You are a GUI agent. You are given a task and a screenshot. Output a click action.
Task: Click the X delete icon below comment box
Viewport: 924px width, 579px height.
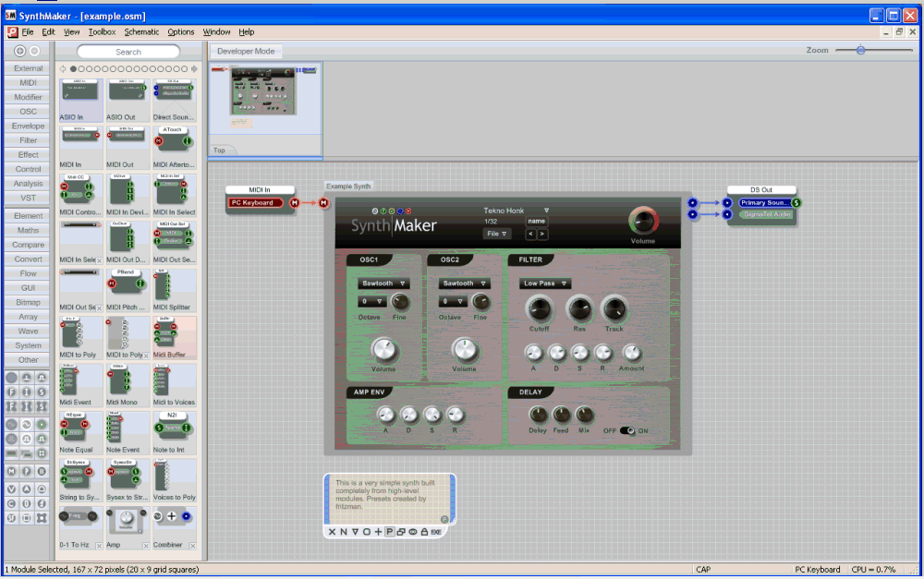pos(332,532)
